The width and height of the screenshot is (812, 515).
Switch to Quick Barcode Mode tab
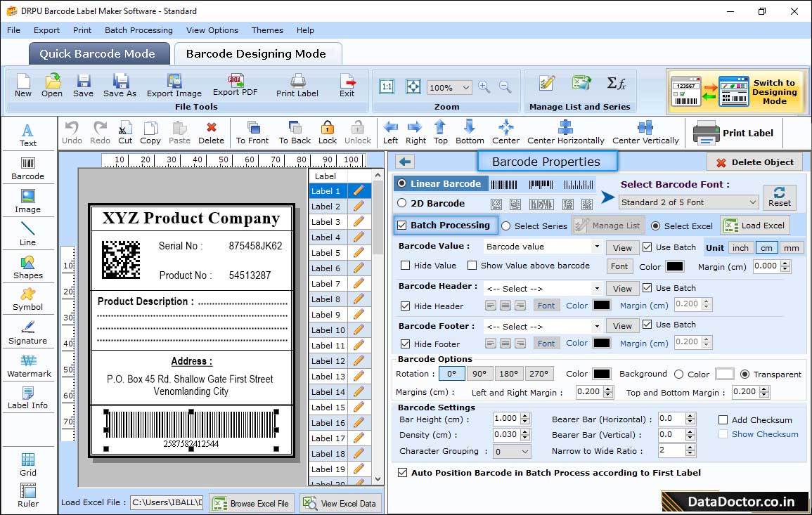pos(98,53)
